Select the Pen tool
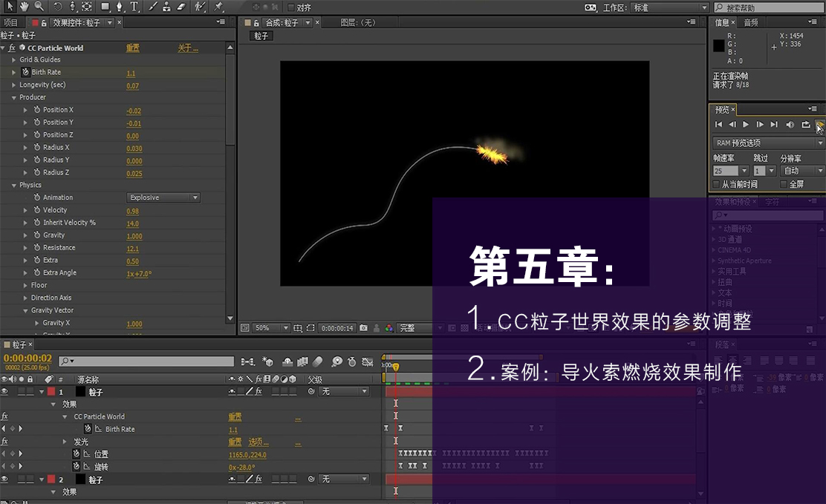 point(120,7)
